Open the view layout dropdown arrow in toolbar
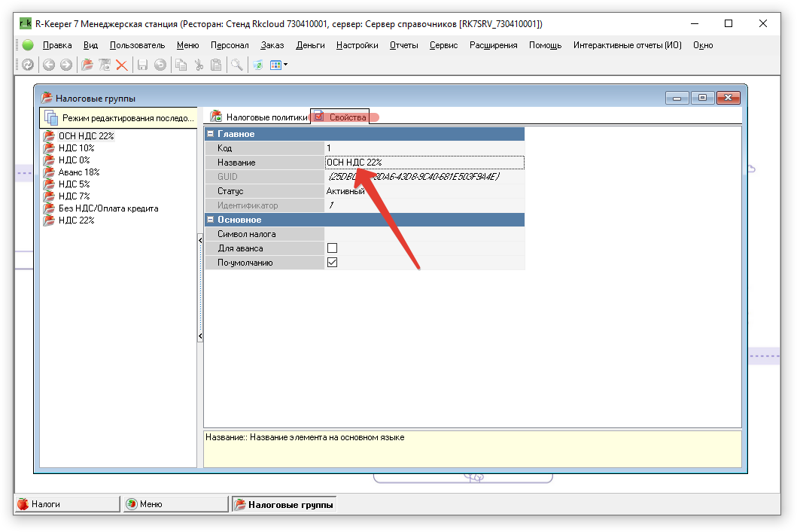Screen dimensions: 797x532 point(285,65)
